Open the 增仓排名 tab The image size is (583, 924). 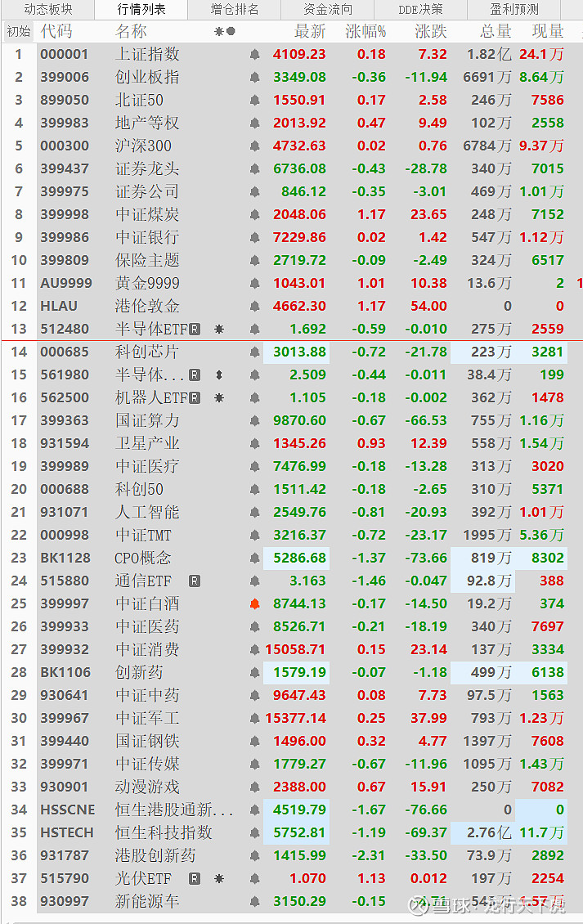[235, 10]
